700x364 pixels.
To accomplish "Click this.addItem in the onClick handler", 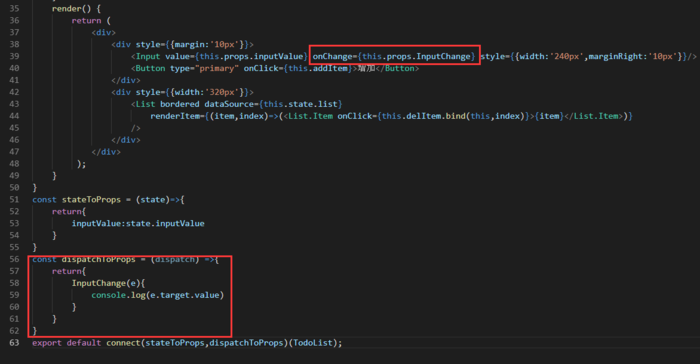I will pyautogui.click(x=318, y=68).
